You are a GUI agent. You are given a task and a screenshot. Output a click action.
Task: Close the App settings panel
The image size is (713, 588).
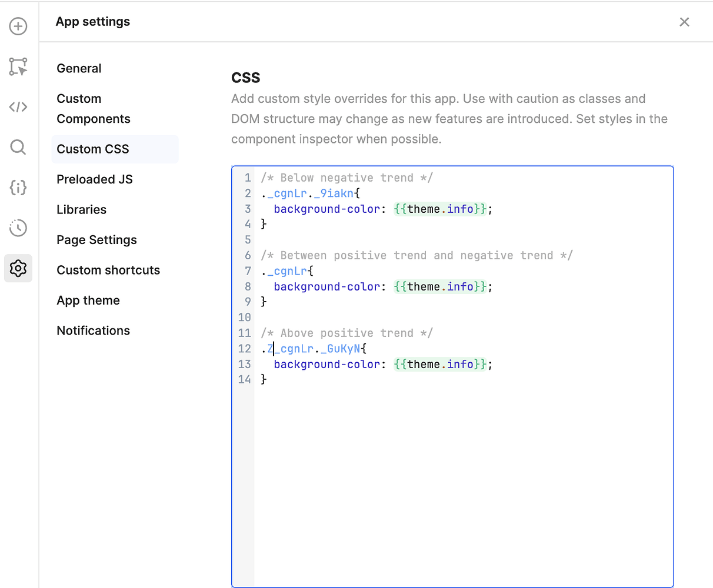click(x=684, y=22)
